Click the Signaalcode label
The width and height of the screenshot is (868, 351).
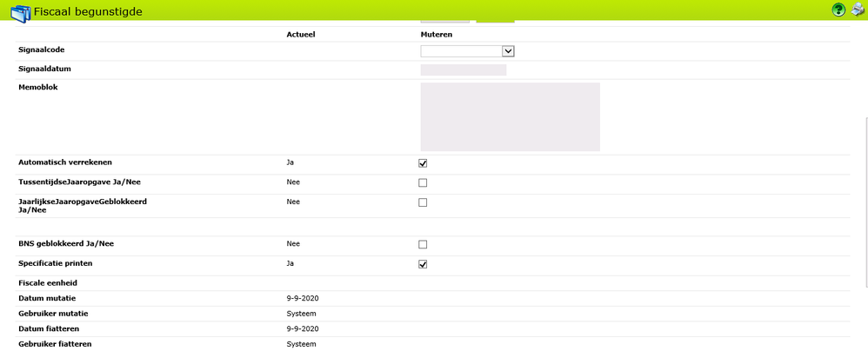pyautogui.click(x=42, y=50)
